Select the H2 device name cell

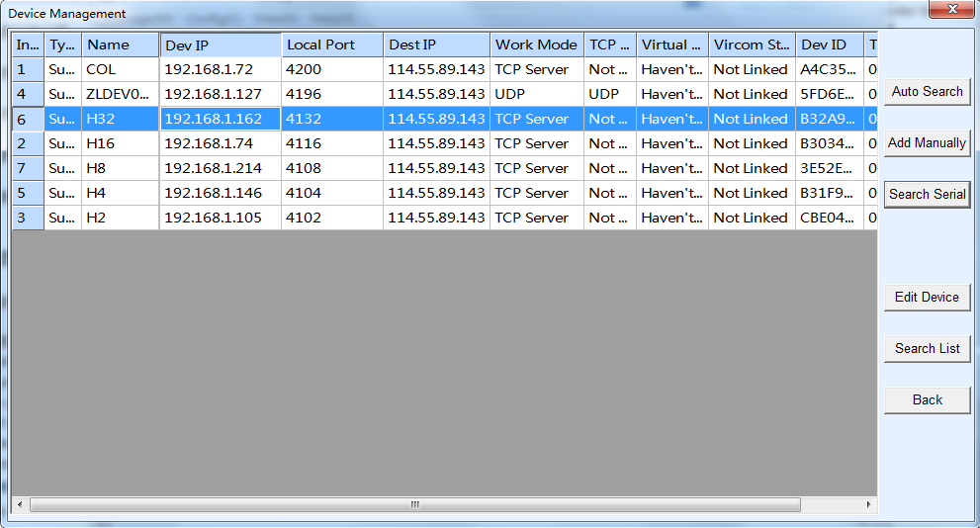(119, 219)
